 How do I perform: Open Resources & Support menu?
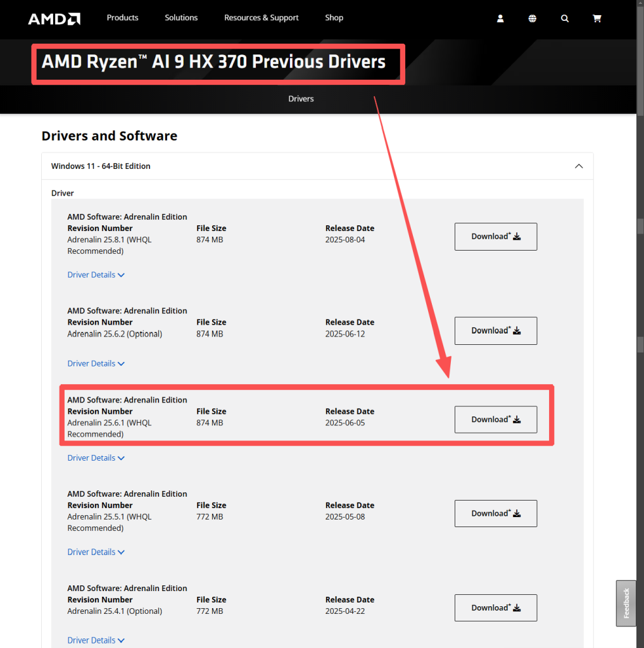point(261,18)
